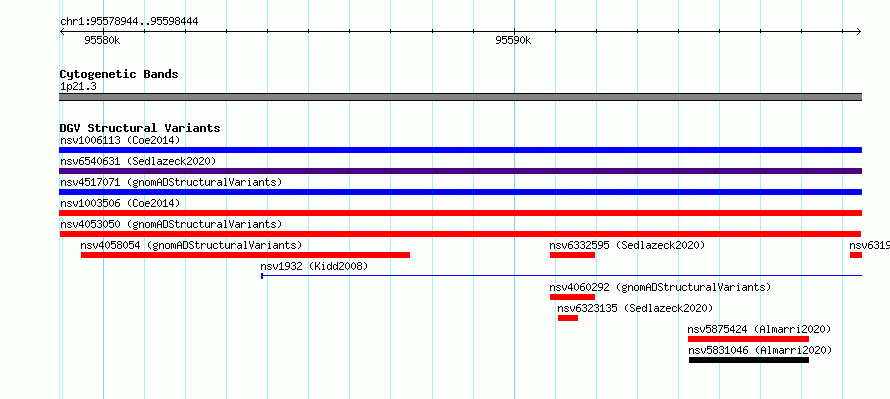Open the nsv1003506 (Coe2014) red bar
This screenshot has width=890, height=399.
(460, 213)
